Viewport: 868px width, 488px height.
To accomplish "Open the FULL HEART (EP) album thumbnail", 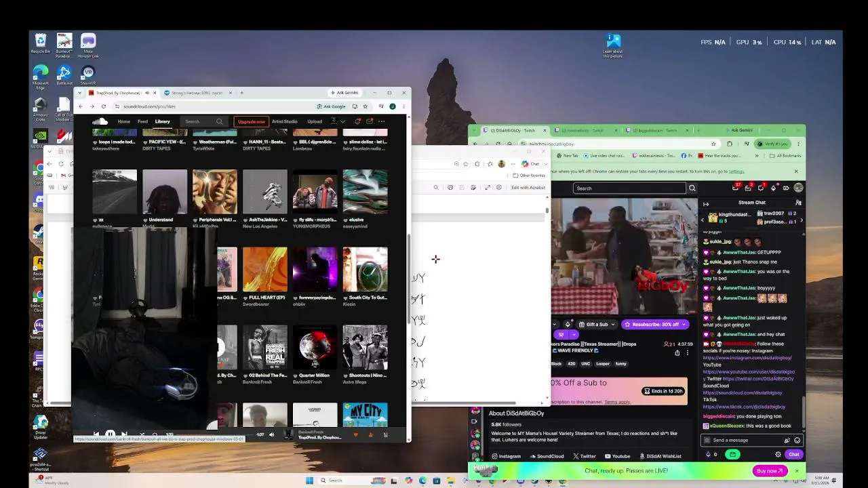I will [x=265, y=269].
